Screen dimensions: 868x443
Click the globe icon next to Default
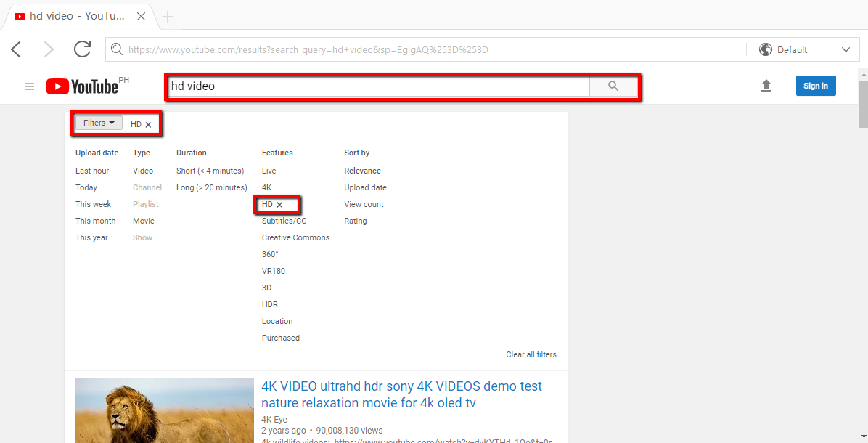(765, 49)
